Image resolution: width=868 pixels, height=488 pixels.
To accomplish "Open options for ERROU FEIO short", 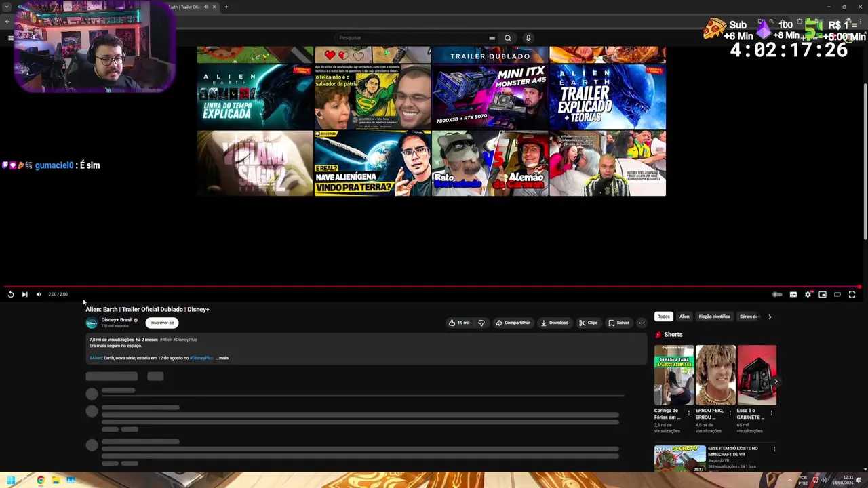I will [x=730, y=413].
